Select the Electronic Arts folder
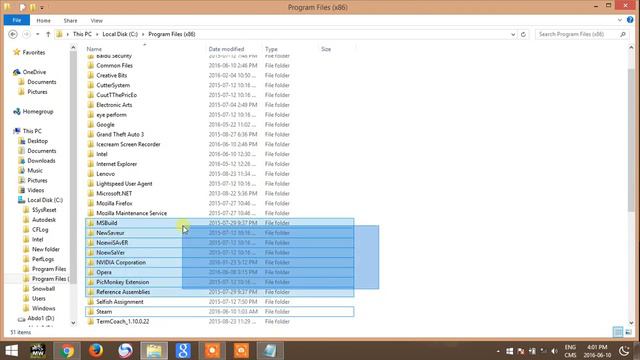The image size is (640, 360). point(114,105)
